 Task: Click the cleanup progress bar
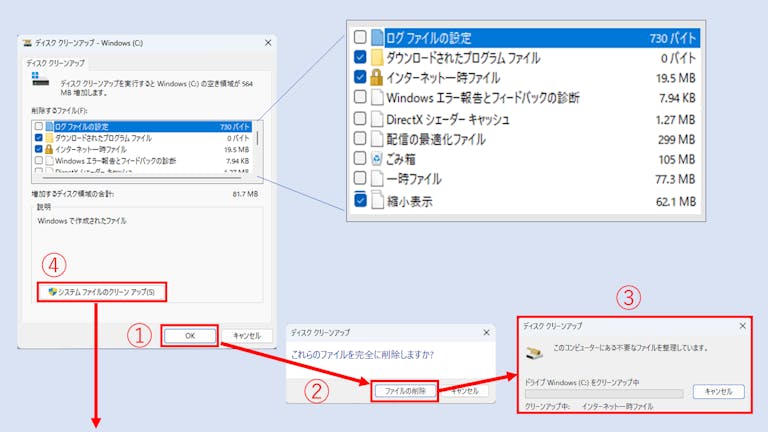click(x=604, y=393)
